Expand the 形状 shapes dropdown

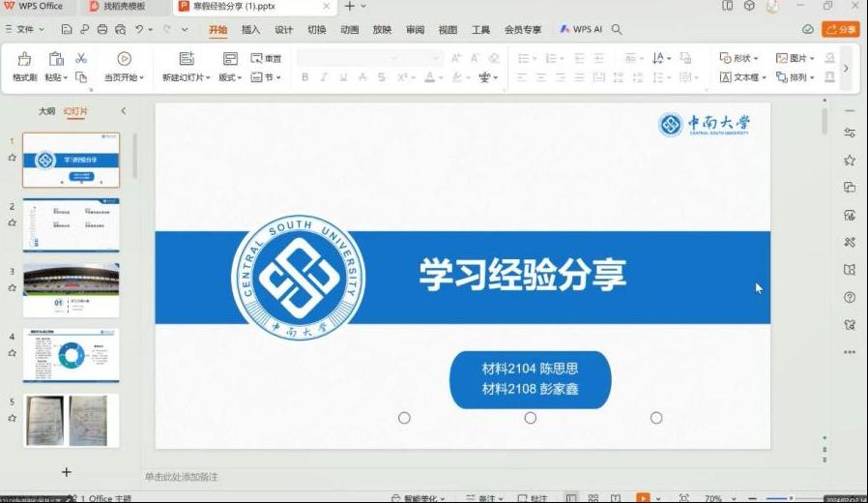[740, 59]
